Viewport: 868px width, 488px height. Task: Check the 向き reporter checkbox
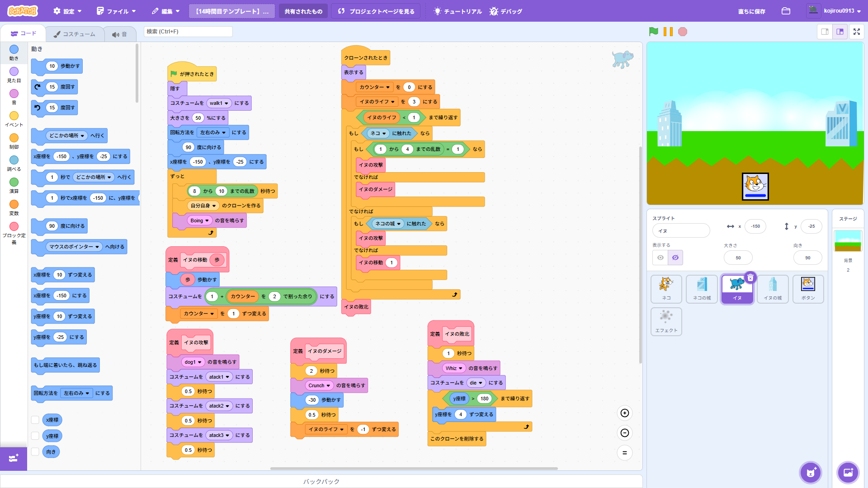pos(35,451)
